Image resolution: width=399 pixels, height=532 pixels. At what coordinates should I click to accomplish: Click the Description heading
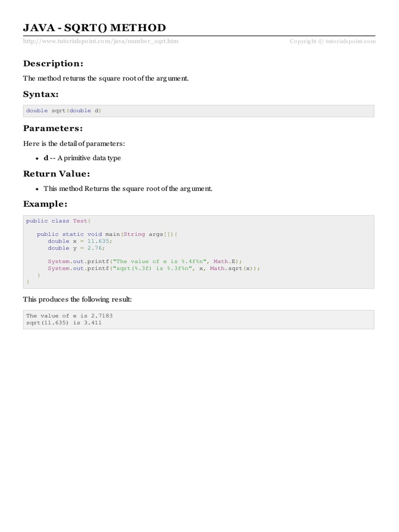(53, 63)
